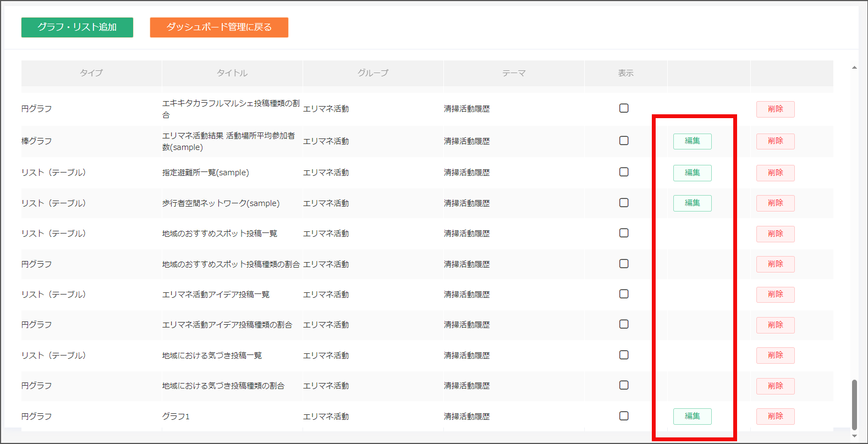868x444 pixels.
Task: Click the vertical scrollbar thumb
Action: (854, 404)
